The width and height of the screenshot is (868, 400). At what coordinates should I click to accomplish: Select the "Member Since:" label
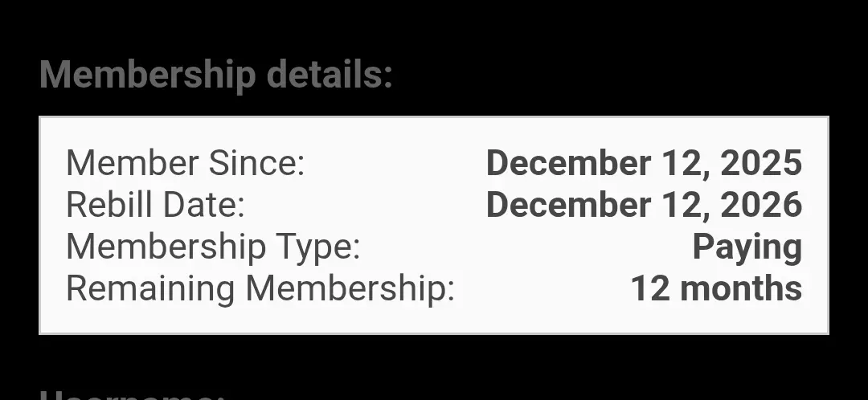186,163
